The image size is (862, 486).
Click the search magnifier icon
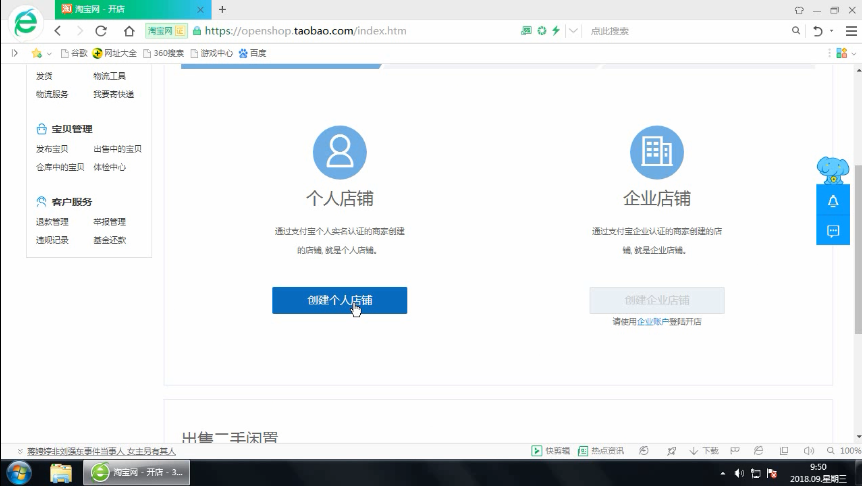point(795,31)
